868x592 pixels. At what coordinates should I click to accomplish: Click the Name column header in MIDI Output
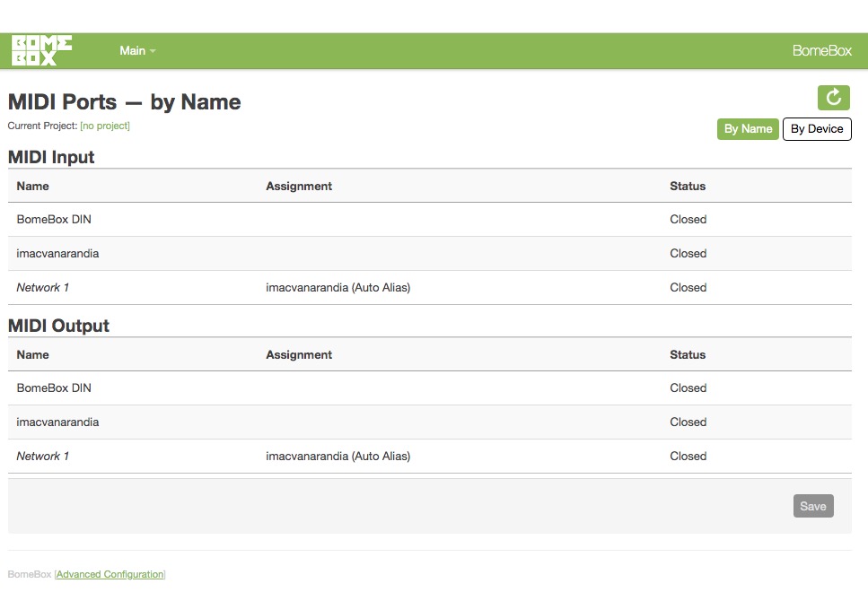pyautogui.click(x=32, y=354)
